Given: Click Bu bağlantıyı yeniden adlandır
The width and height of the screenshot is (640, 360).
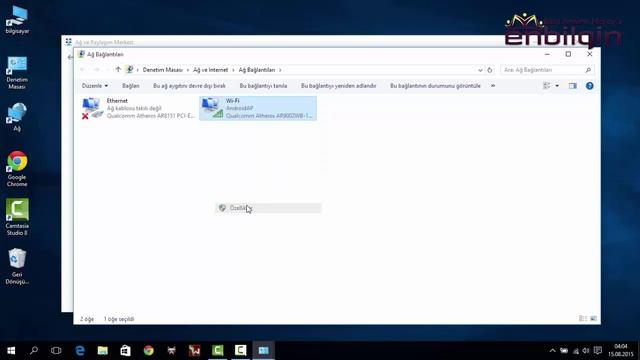Looking at the screenshot, I should coord(338,86).
